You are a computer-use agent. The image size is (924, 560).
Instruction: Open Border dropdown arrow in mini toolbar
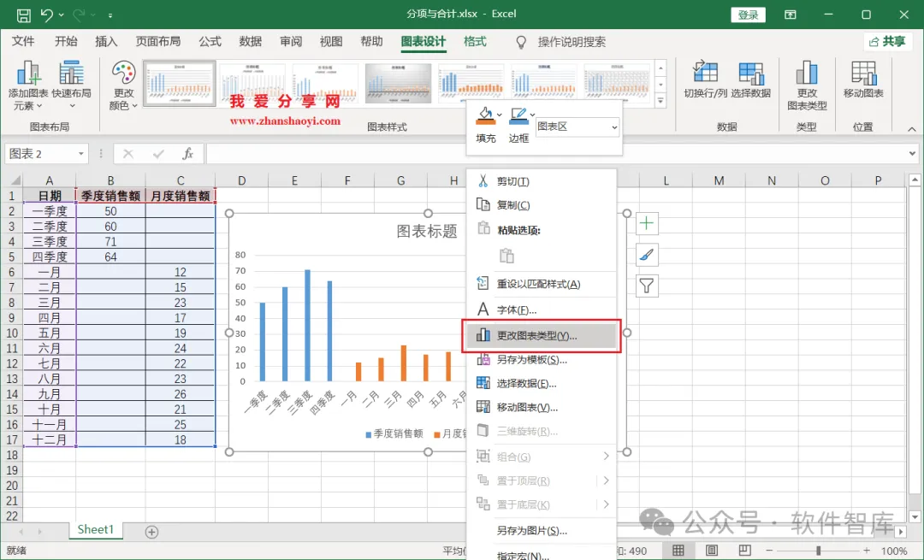coord(532,115)
